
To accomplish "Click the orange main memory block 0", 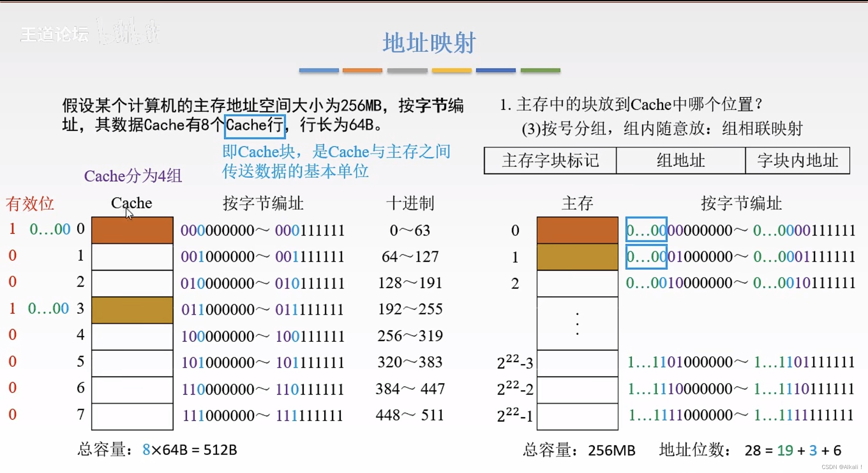I will pyautogui.click(x=577, y=230).
